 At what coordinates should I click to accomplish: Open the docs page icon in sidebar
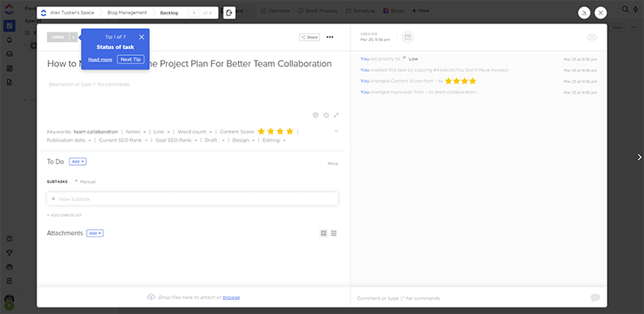10,82
